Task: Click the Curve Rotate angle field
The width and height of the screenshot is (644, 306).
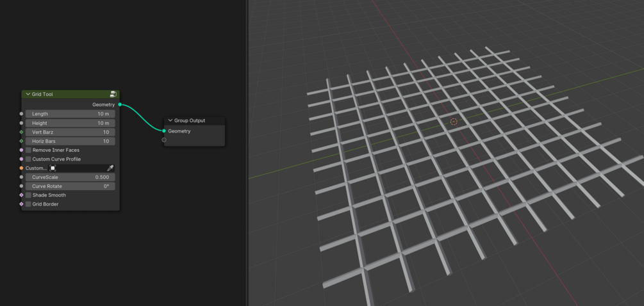Action: pyautogui.click(x=70, y=186)
